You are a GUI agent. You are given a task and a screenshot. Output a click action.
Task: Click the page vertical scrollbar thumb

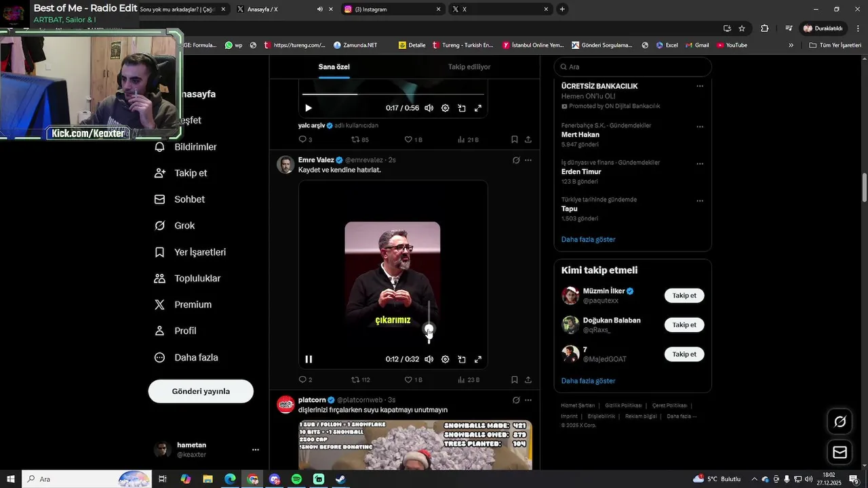click(864, 188)
